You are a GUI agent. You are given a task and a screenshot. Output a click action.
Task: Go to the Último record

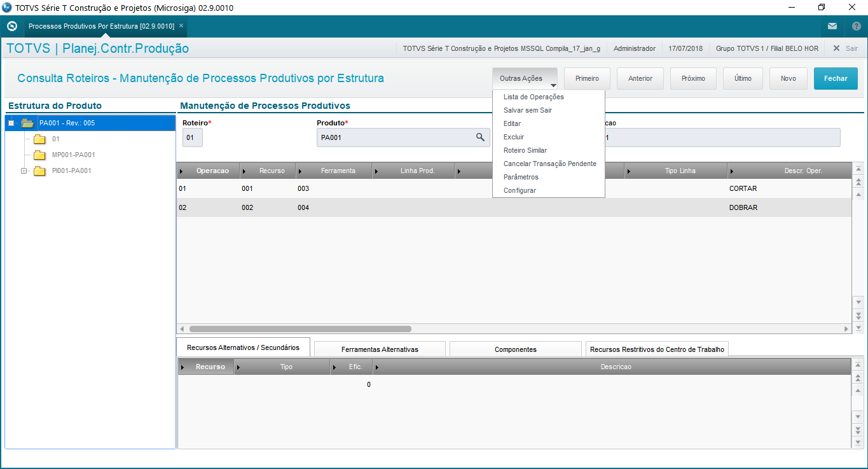pos(743,78)
